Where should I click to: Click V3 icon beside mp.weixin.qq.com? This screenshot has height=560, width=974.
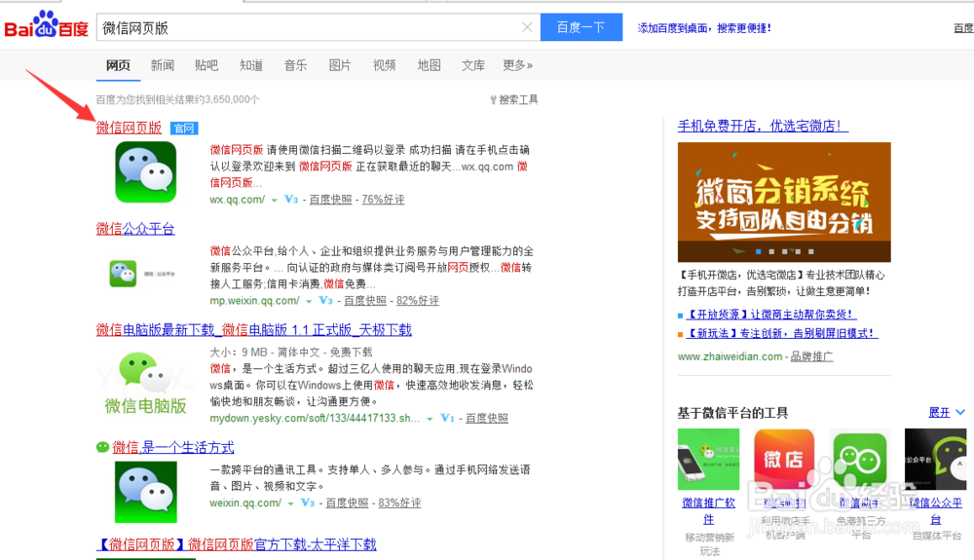(x=325, y=301)
